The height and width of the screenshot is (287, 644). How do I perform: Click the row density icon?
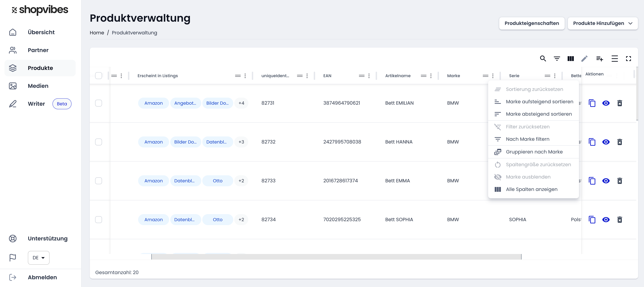pos(614,59)
